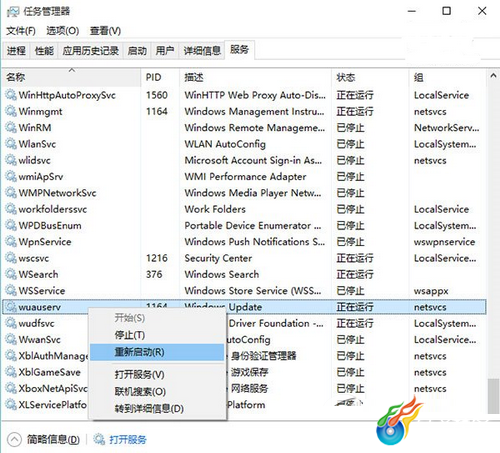This screenshot has width=500, height=453.
Task: Open the 文件(F) menu
Action: coord(21,31)
